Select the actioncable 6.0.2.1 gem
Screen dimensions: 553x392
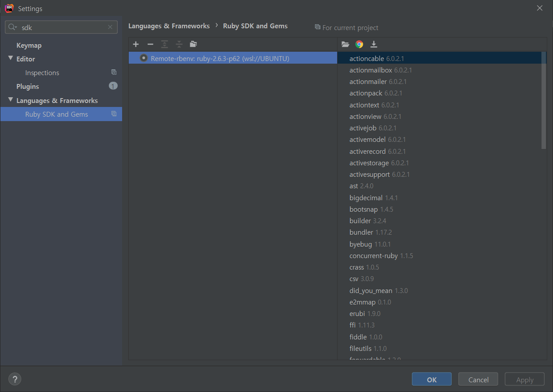(442, 58)
